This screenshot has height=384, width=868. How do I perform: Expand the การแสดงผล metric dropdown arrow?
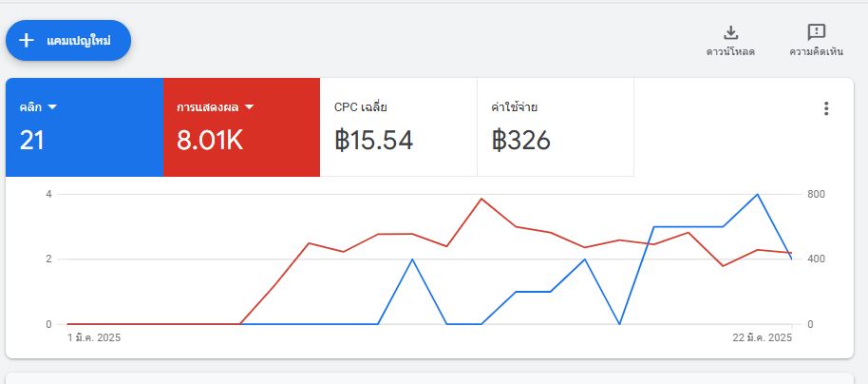[250, 107]
